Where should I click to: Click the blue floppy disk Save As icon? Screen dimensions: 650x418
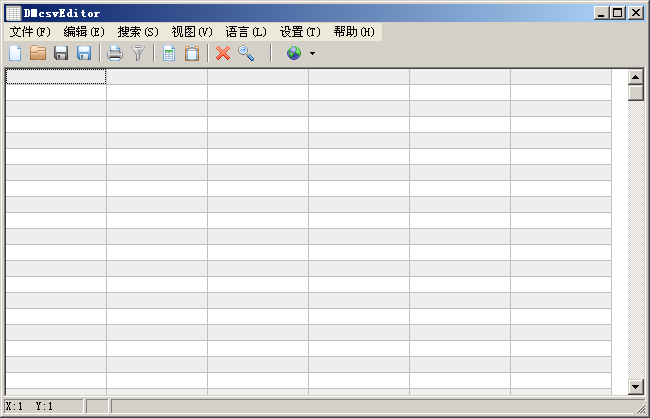point(84,53)
